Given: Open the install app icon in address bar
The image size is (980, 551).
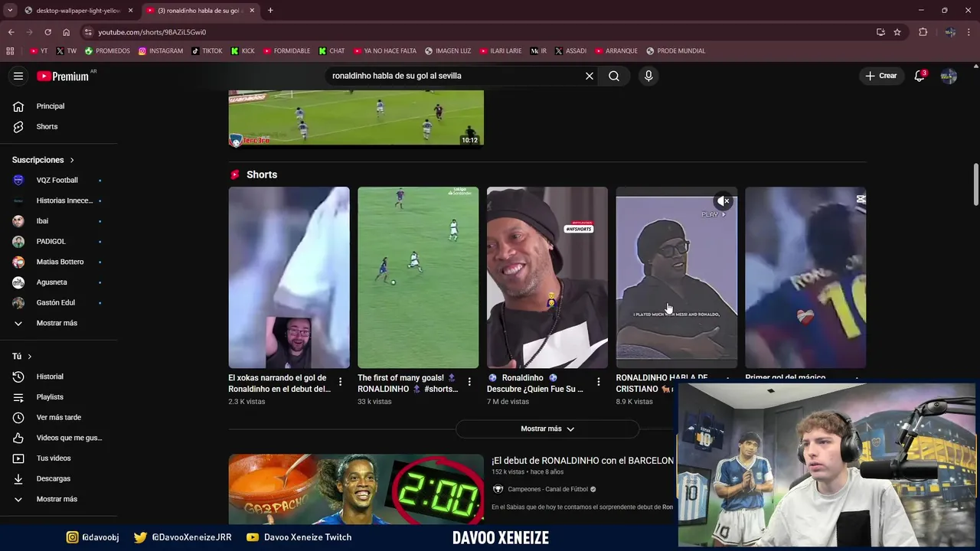Looking at the screenshot, I should click(x=880, y=32).
